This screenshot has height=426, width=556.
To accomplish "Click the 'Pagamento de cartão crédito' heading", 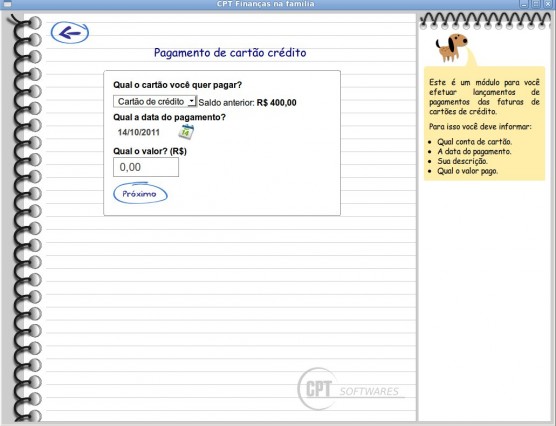I will pyautogui.click(x=230, y=53).
